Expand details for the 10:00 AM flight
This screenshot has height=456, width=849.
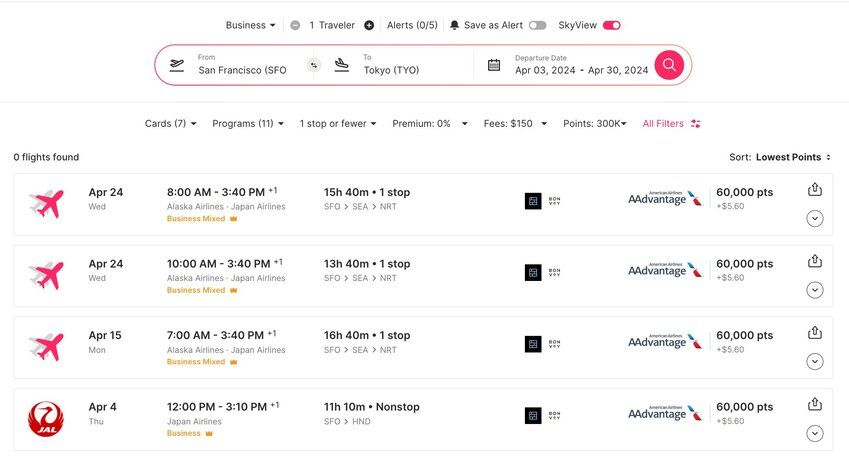pyautogui.click(x=814, y=290)
